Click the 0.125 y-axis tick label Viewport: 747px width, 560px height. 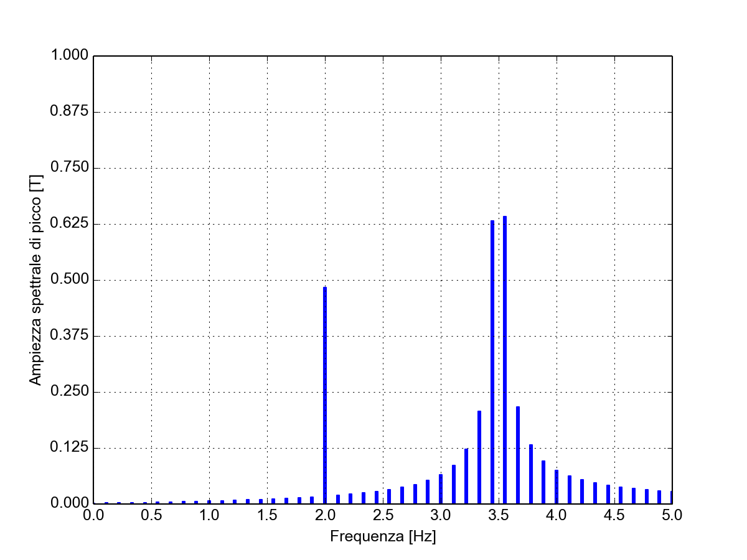(69, 449)
